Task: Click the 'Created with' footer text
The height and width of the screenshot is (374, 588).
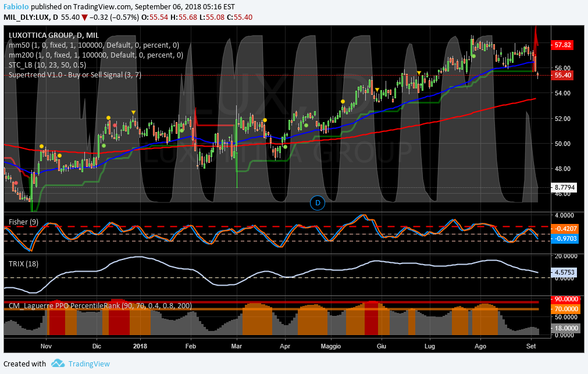Action: coord(25,364)
